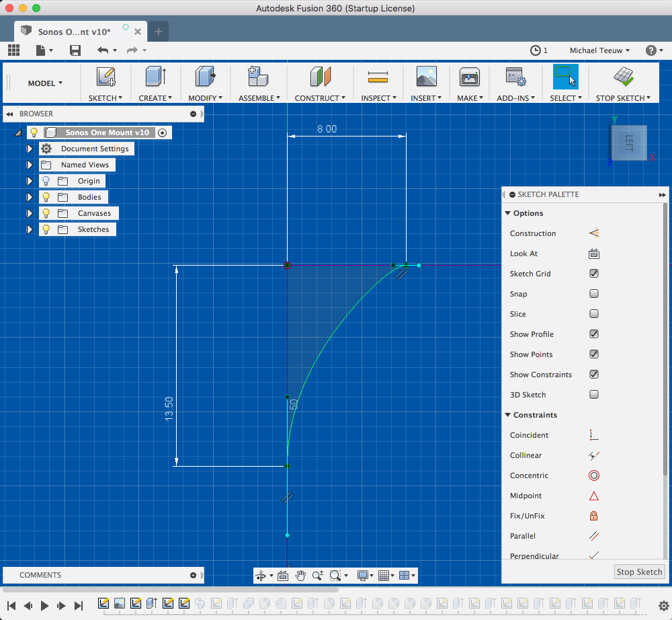
Task: Click the Stop Sketch button in palette
Action: tap(639, 572)
